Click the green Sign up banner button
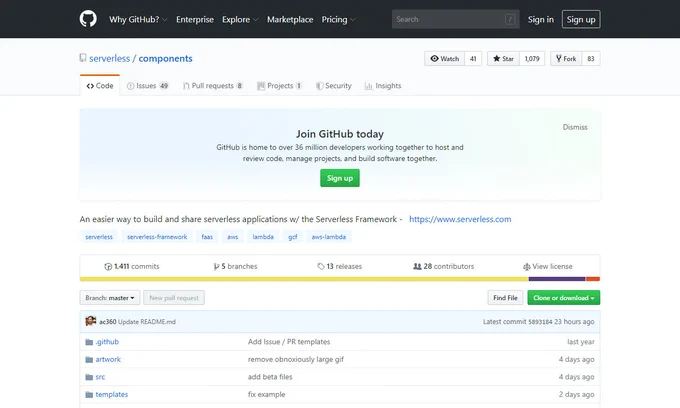The image size is (680, 408). point(340,178)
